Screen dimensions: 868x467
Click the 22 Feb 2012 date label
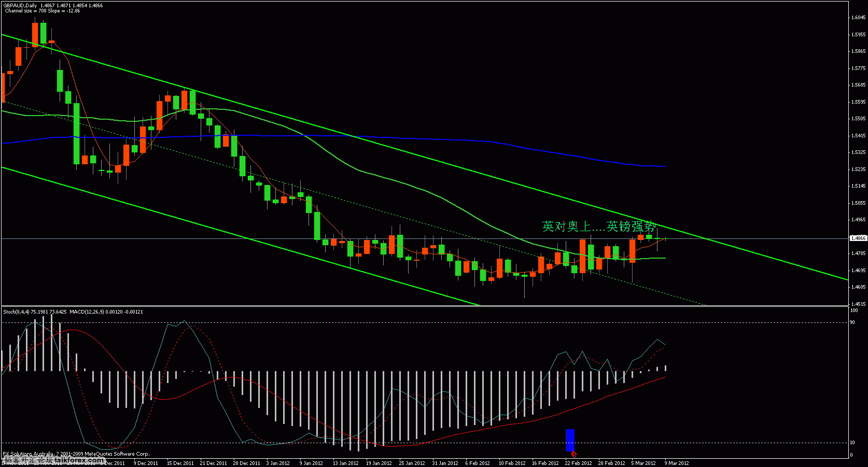tap(578, 463)
